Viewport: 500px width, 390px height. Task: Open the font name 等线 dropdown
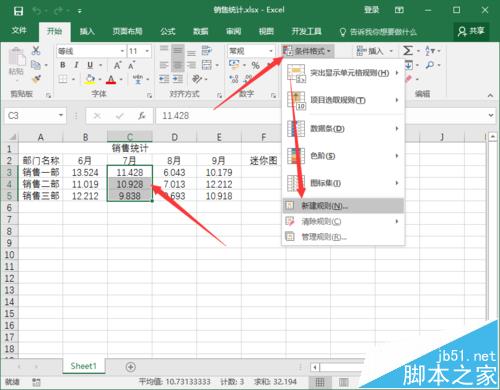tap(122, 51)
